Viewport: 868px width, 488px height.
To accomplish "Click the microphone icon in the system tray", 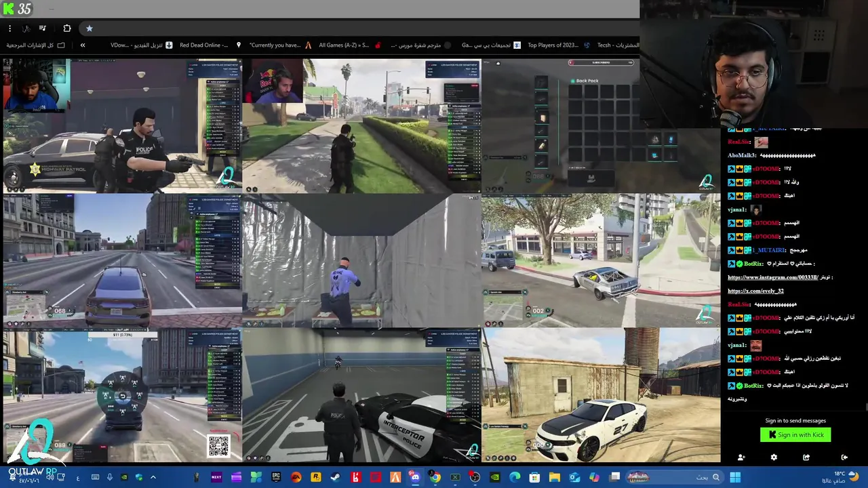I will [109, 477].
